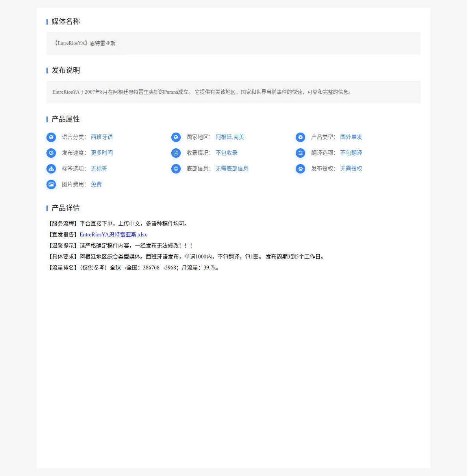The height and width of the screenshot is (476, 467).
Task: Click the hierarchy icon beside 标签选项
Action: [51, 169]
